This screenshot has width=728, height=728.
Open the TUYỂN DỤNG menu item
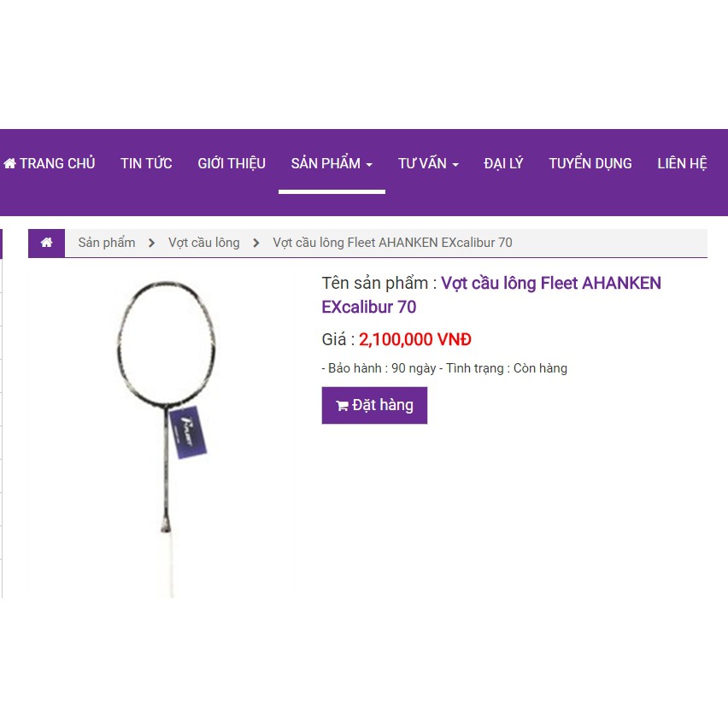(590, 163)
